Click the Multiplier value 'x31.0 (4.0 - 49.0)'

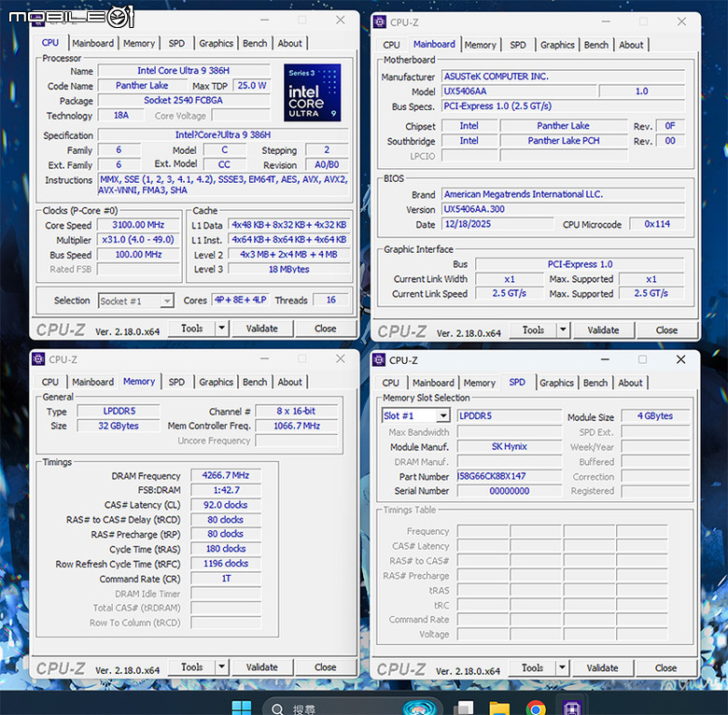[138, 240]
